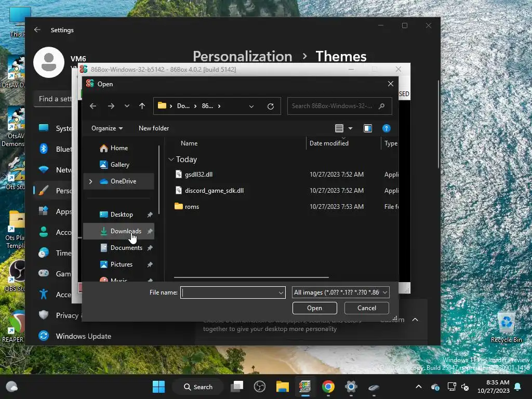Click the VM6 account avatar in Settings
The width and height of the screenshot is (532, 399).
(x=49, y=62)
